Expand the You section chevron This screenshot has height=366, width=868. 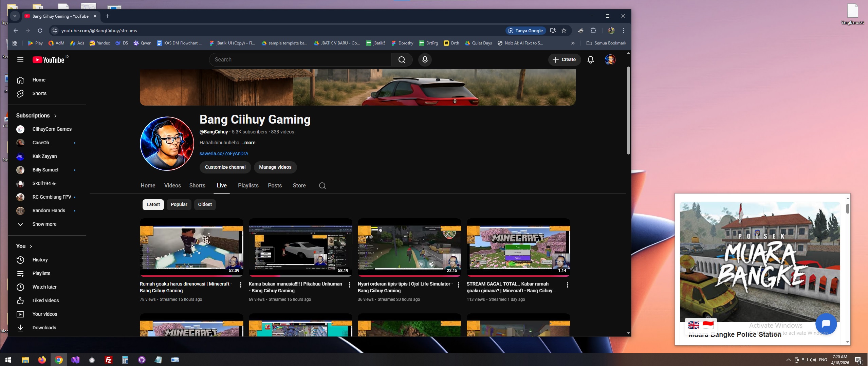pos(31,246)
